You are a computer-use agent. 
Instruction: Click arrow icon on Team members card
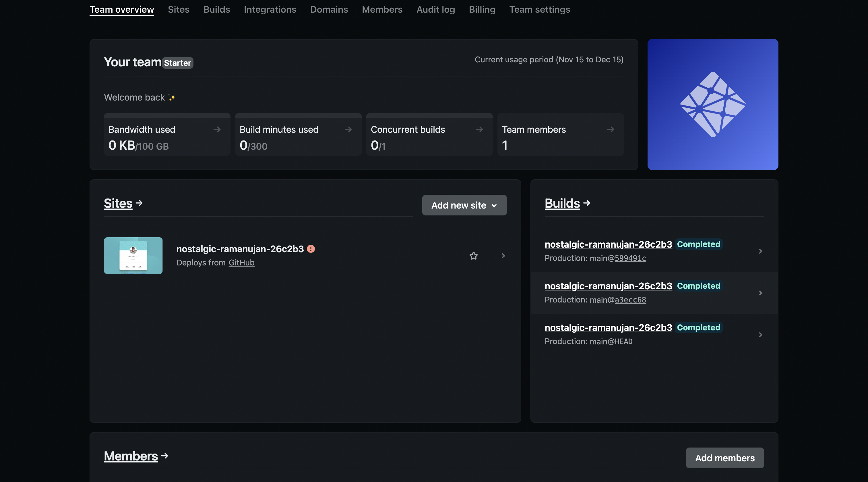pyautogui.click(x=610, y=130)
